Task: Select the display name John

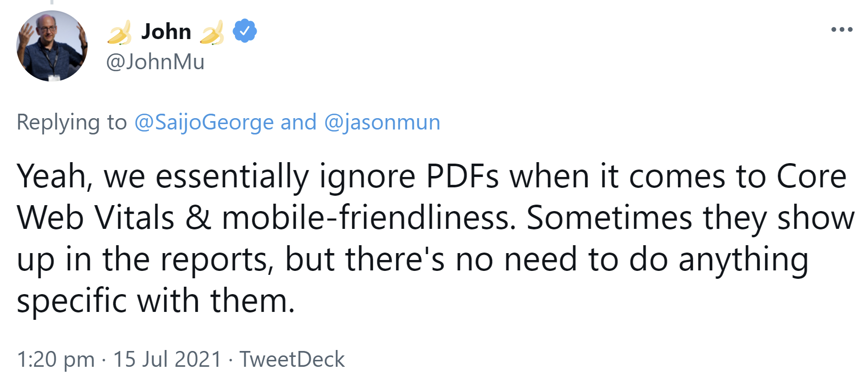Action: click(167, 31)
